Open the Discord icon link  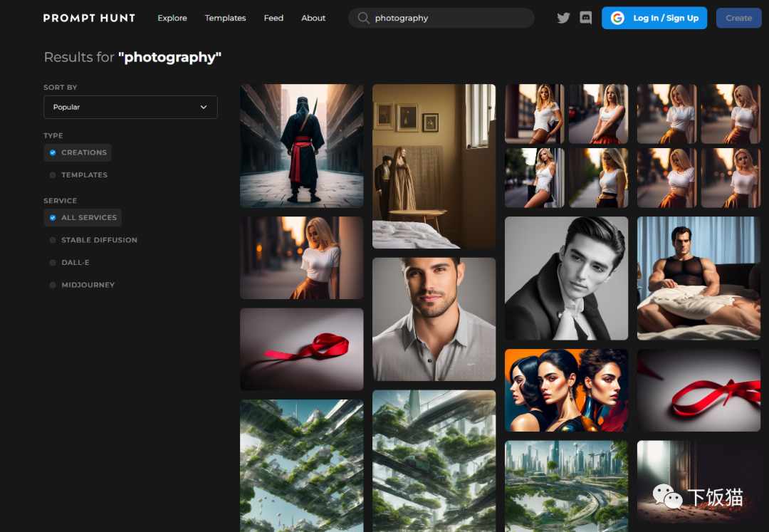pos(585,18)
